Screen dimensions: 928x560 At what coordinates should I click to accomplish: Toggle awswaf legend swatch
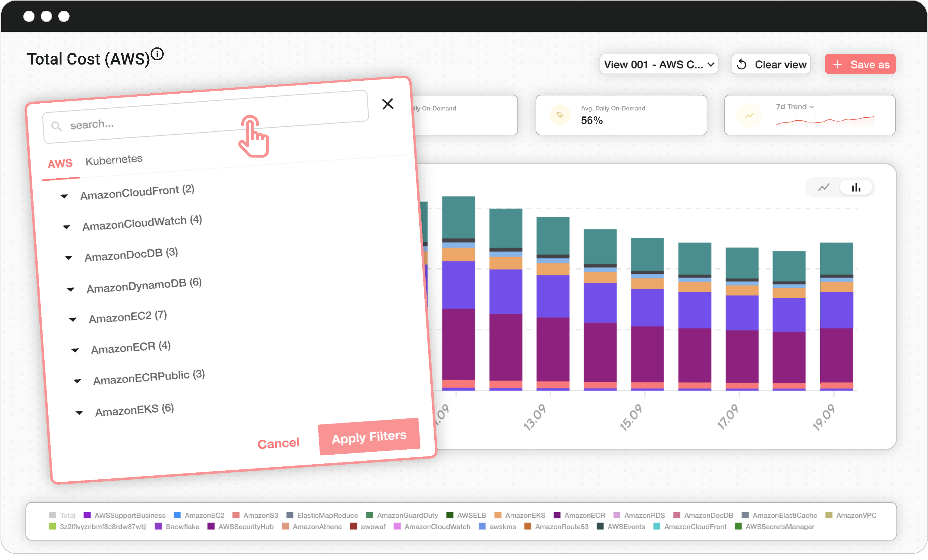[x=354, y=526]
